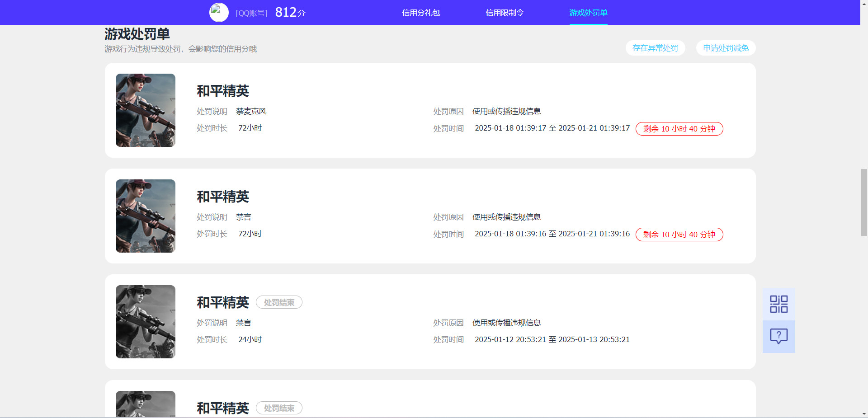The height and width of the screenshot is (418, 868).
Task: Click the scrollbar up arrow
Action: [x=864, y=3]
